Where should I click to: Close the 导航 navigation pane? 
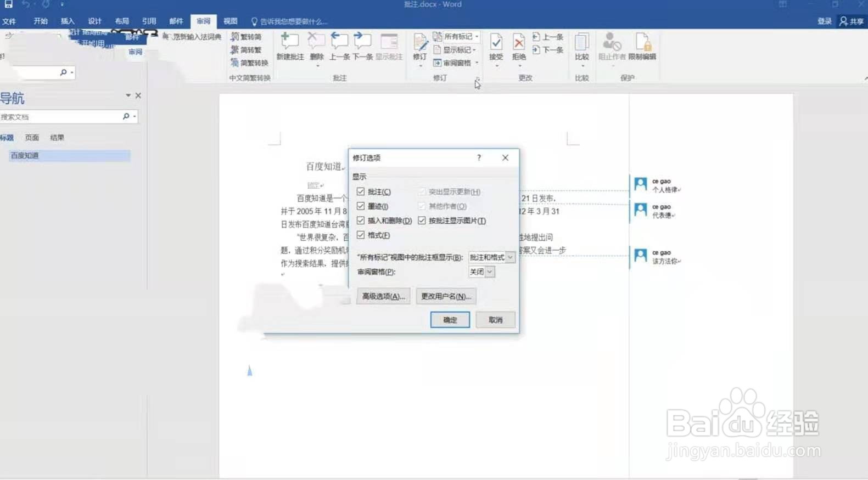pos(138,95)
